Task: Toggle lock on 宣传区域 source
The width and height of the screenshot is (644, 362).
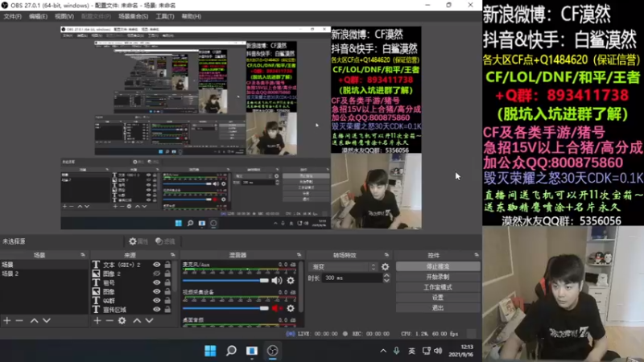Action: point(167,310)
